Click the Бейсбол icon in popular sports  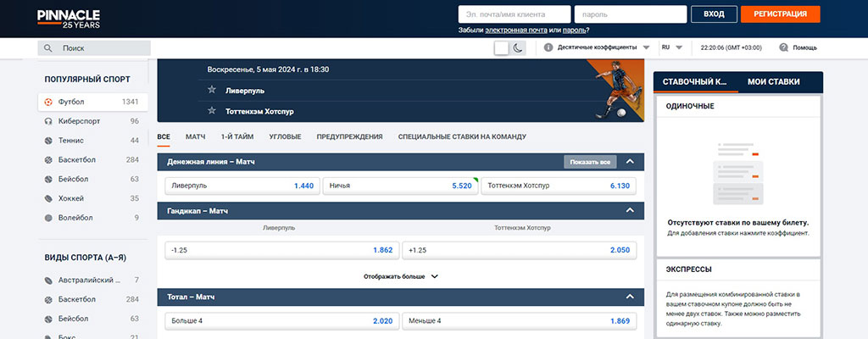[x=48, y=180]
